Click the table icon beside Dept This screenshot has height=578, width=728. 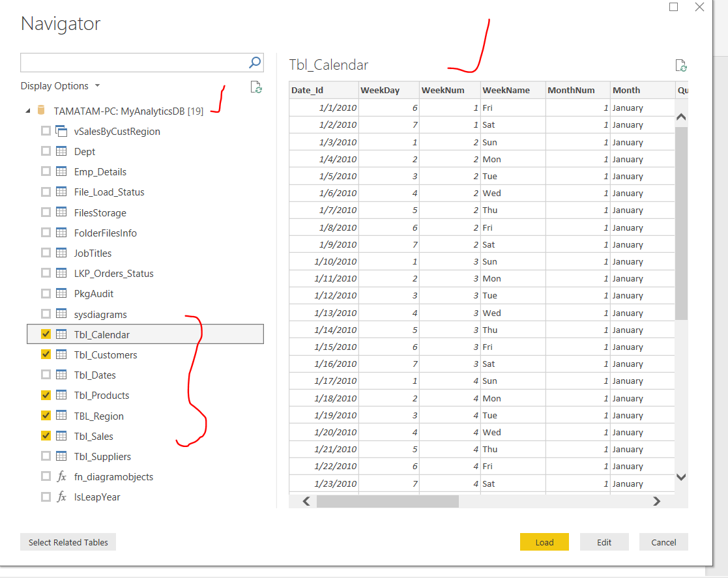(x=61, y=151)
